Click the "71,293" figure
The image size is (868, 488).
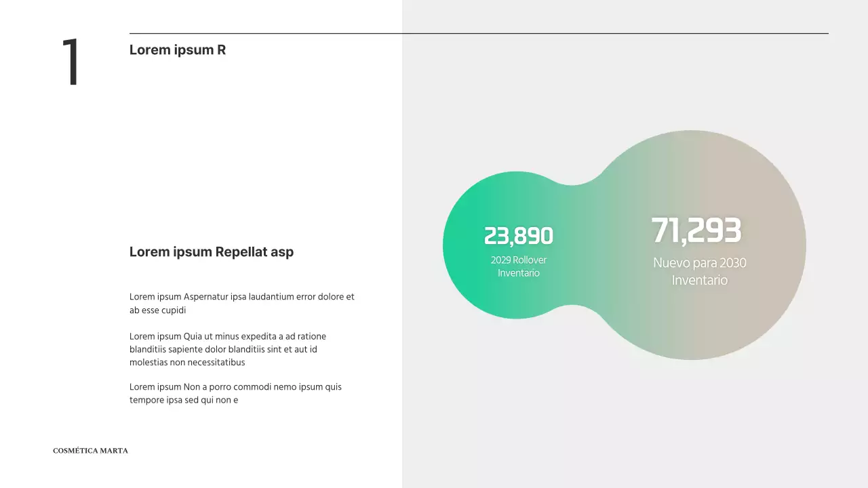click(x=696, y=230)
